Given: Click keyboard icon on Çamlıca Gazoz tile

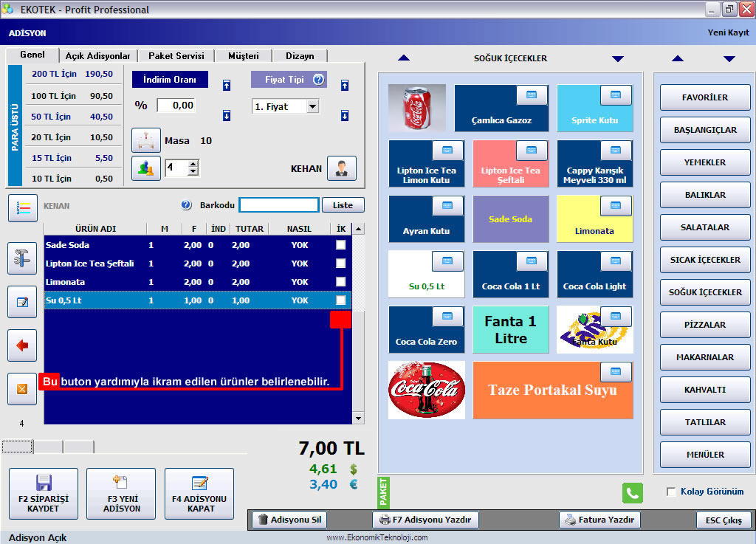Looking at the screenshot, I should pyautogui.click(x=532, y=95).
